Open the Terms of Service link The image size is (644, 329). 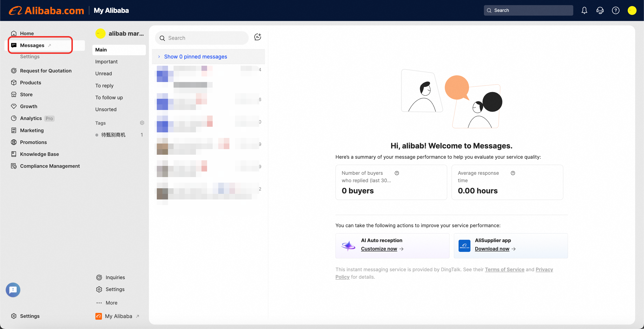click(x=504, y=269)
